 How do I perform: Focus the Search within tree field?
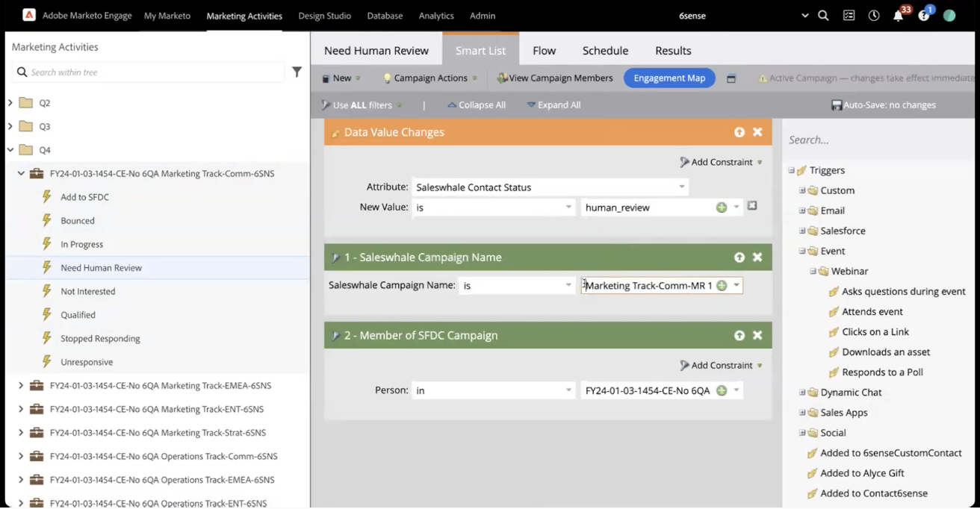[148, 72]
